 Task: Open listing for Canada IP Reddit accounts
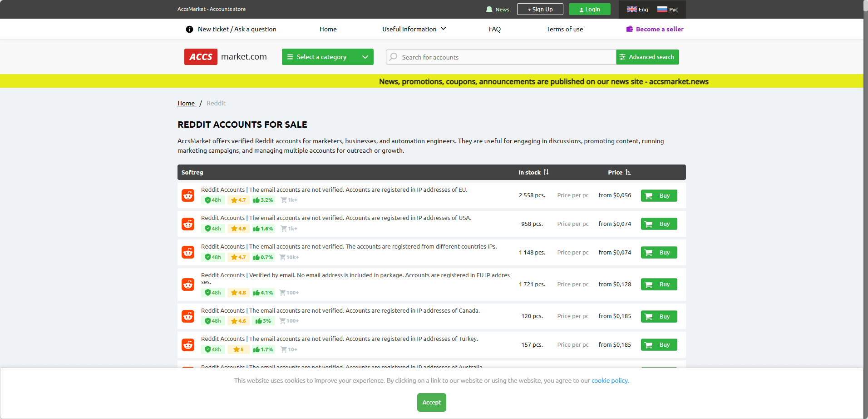340,310
